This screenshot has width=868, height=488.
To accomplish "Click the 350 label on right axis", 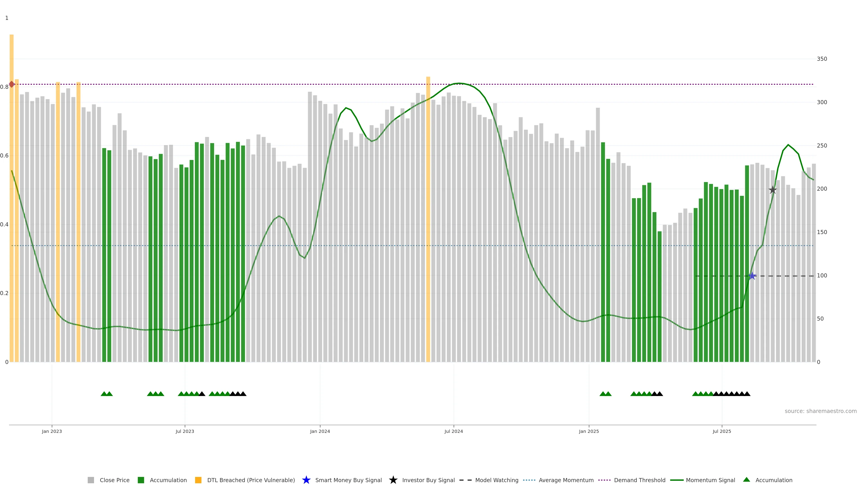I will pyautogui.click(x=822, y=59).
